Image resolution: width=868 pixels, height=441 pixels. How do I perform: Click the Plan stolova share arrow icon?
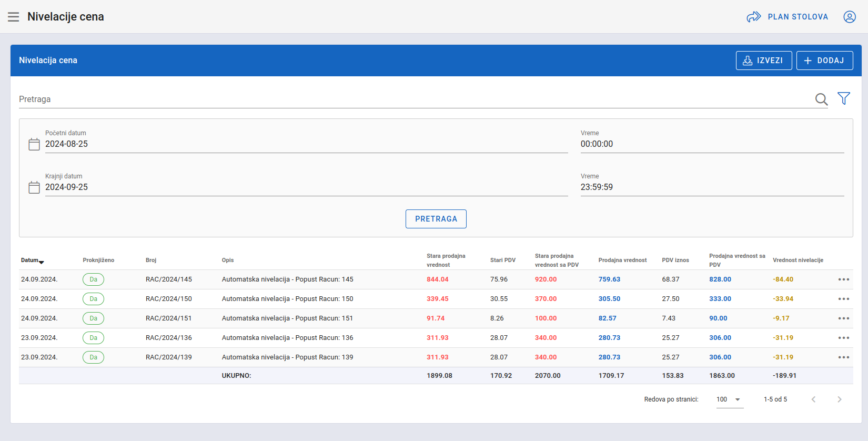(754, 17)
